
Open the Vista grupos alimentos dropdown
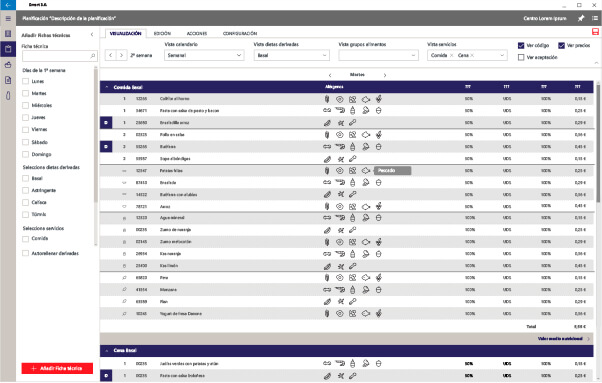pos(378,56)
